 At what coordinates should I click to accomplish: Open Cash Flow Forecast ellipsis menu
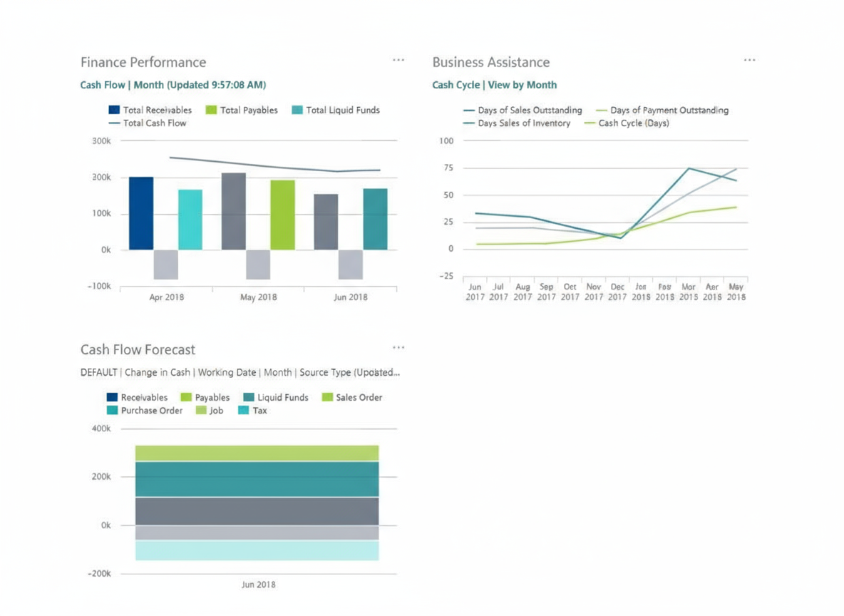[x=398, y=348]
